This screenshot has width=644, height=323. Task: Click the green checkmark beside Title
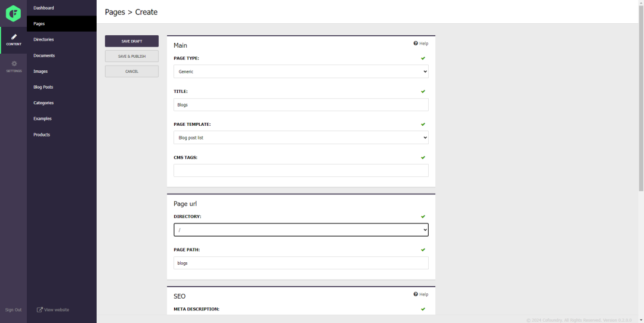tap(423, 92)
